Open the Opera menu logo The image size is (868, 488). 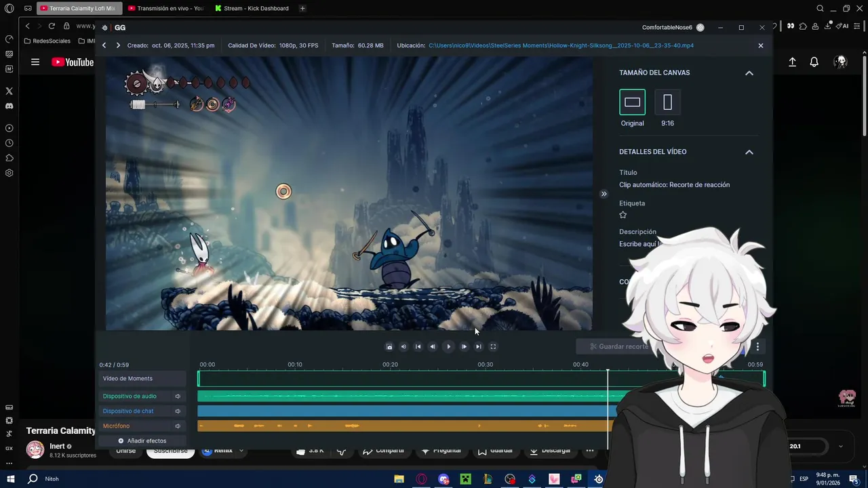[9, 8]
